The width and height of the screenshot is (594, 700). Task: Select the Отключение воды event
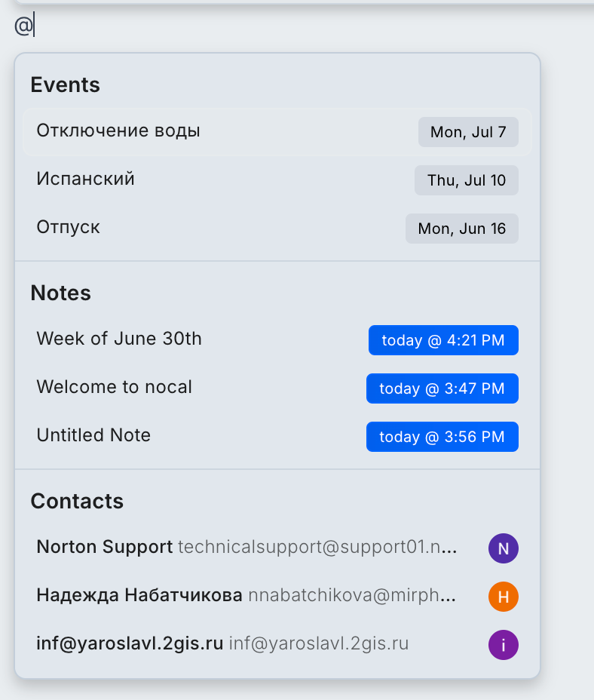[x=277, y=132]
